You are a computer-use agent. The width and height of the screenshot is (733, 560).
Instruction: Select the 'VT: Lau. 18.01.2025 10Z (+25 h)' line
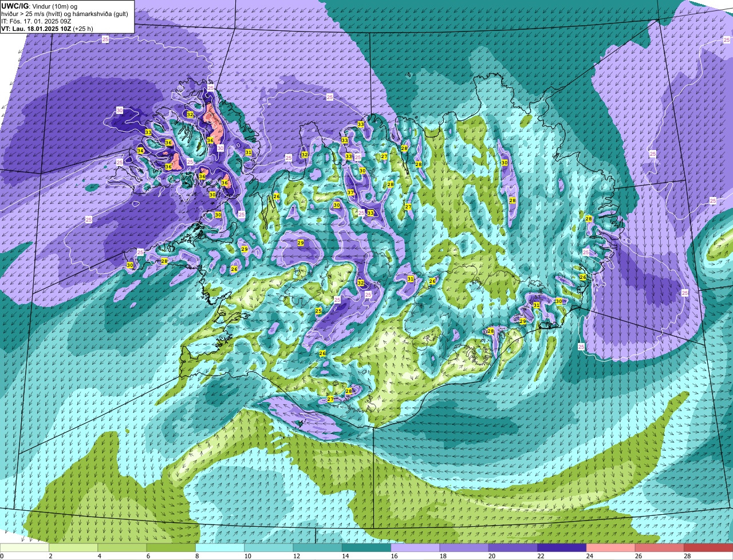coord(47,29)
